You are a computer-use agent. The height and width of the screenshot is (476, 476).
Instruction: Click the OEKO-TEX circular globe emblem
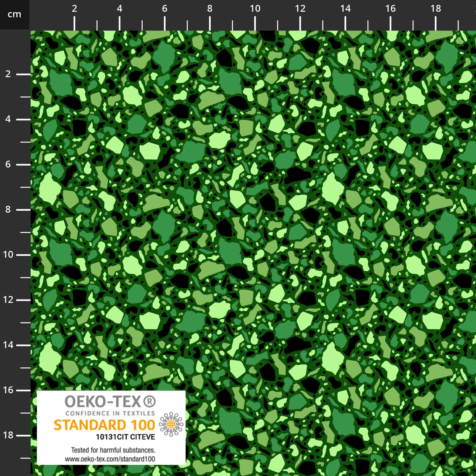tap(171, 424)
